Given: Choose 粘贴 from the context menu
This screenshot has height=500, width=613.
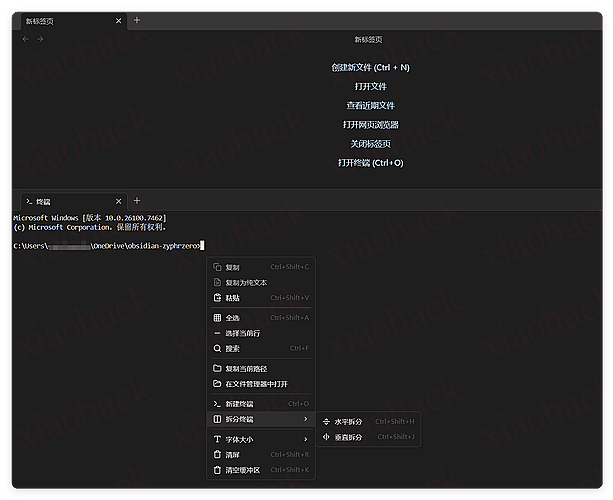Looking at the screenshot, I should 261,298.
